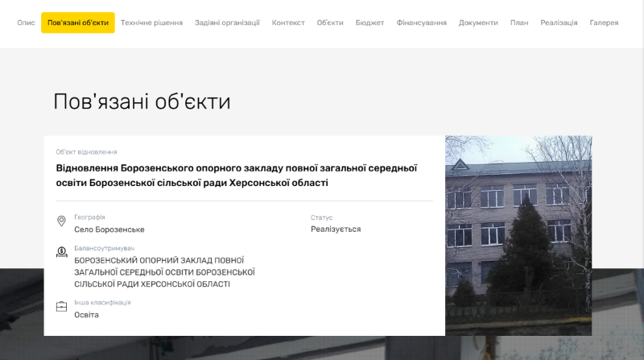This screenshot has width=644, height=360.
Task: Switch to Задіяні організації tab
Action: point(227,23)
